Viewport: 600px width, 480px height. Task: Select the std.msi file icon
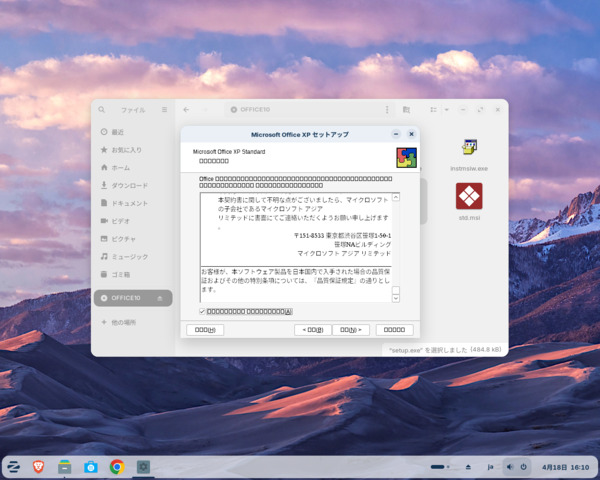tap(469, 196)
